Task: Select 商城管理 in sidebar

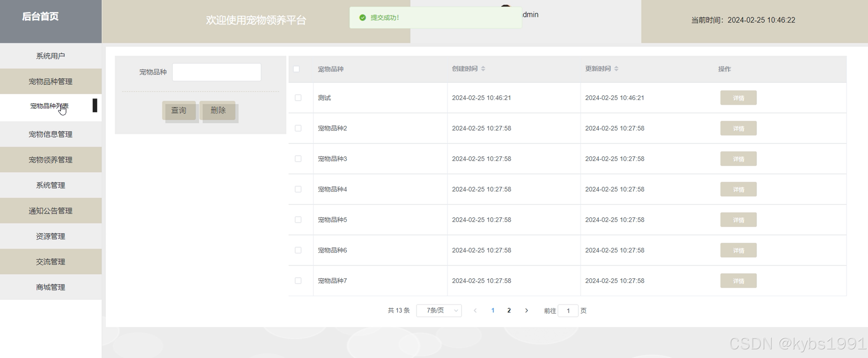Action: click(x=51, y=287)
